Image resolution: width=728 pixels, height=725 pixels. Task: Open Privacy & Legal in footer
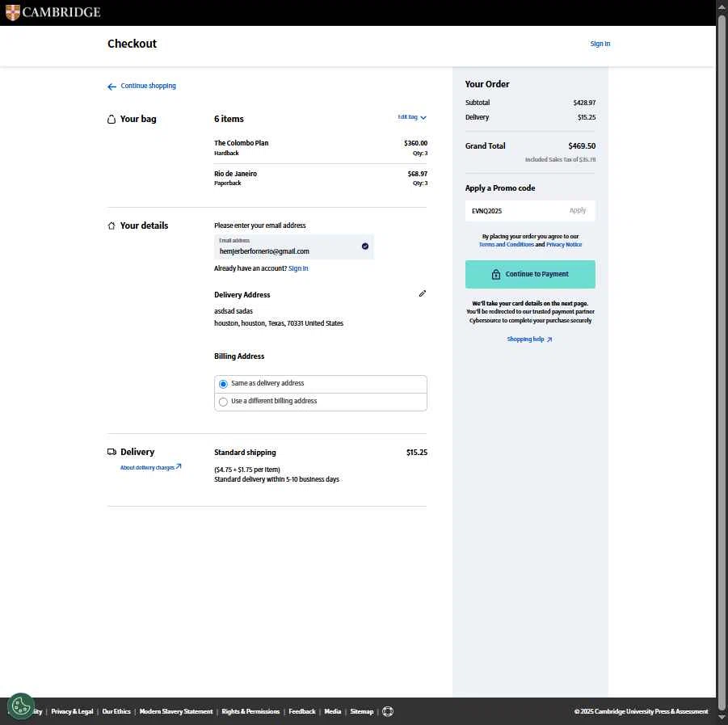(72, 711)
